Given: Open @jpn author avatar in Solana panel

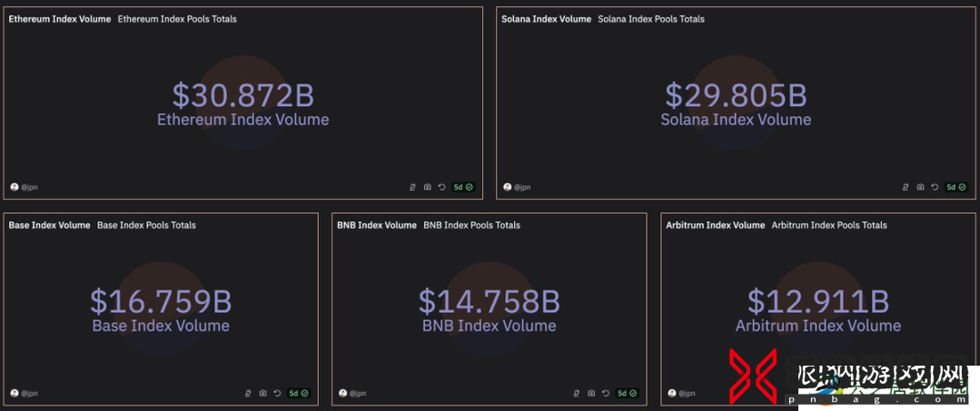Looking at the screenshot, I should coord(508,187).
